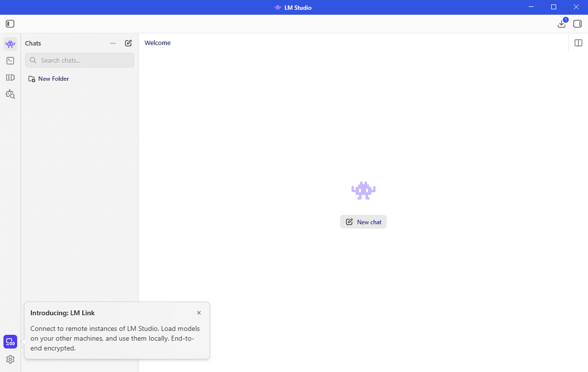Viewport: 588px width, 372px height.
Task: Click the Chats panel header label
Action: tap(33, 43)
